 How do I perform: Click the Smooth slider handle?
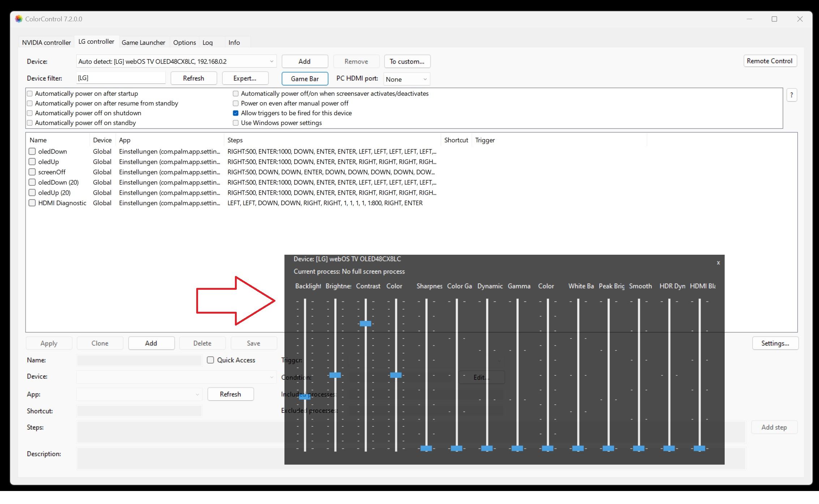click(639, 448)
